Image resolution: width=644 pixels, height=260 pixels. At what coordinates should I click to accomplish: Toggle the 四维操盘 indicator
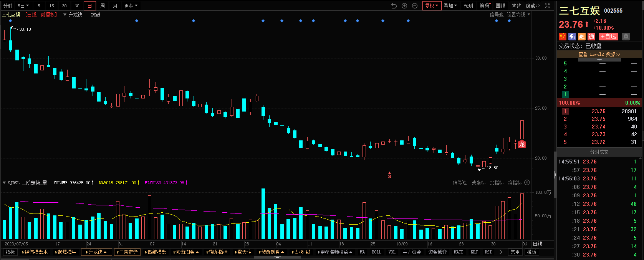[156, 252]
